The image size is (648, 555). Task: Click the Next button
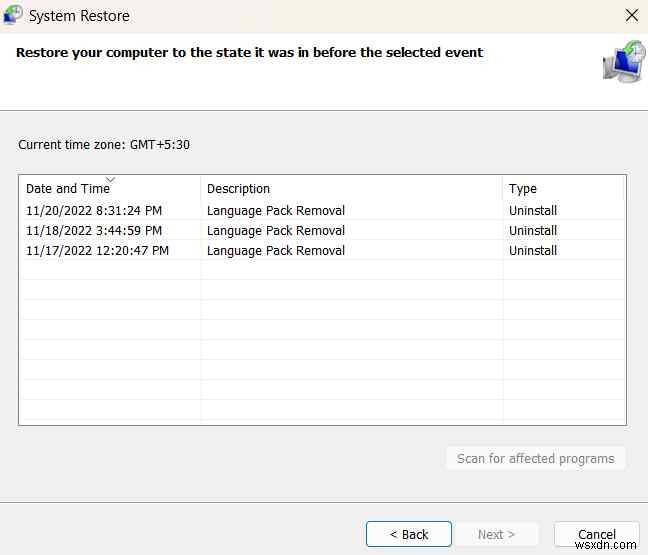pos(497,534)
